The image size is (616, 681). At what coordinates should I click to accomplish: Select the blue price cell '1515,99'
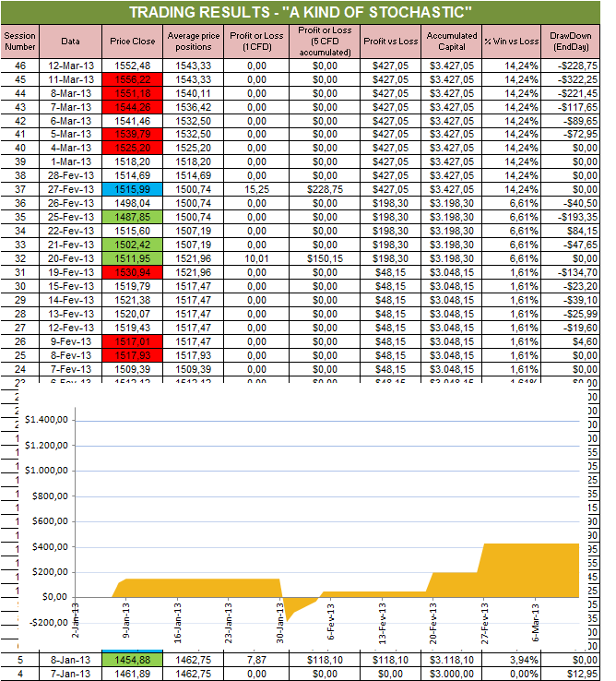tap(133, 189)
